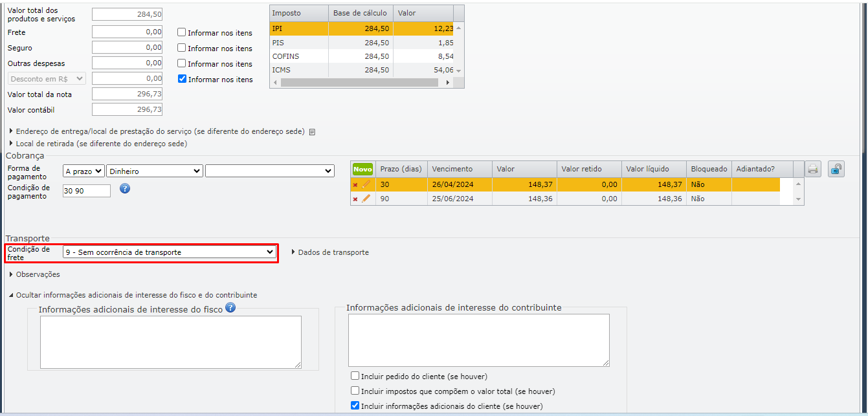Toggle Frete Informar nos itens checkbox
The width and height of the screenshot is (868, 416).
point(182,32)
